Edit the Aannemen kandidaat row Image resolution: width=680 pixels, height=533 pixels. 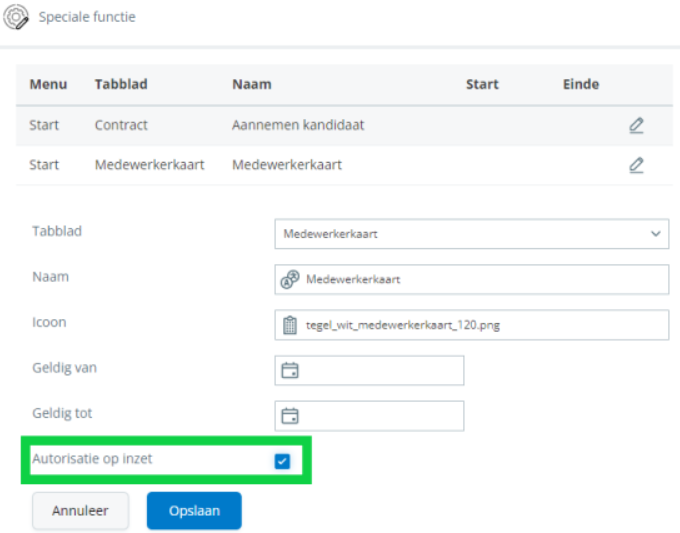636,125
